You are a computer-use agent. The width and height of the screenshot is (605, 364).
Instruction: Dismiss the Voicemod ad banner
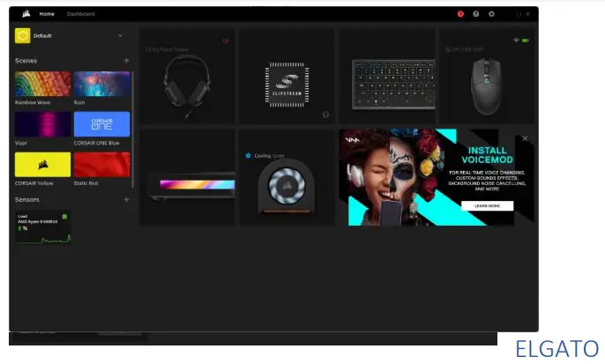pyautogui.click(x=525, y=138)
